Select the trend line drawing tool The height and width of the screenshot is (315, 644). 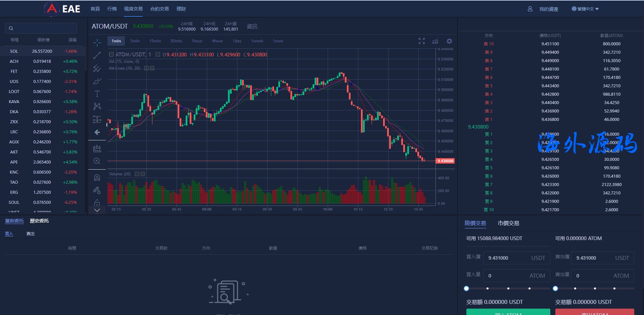pos(97,55)
